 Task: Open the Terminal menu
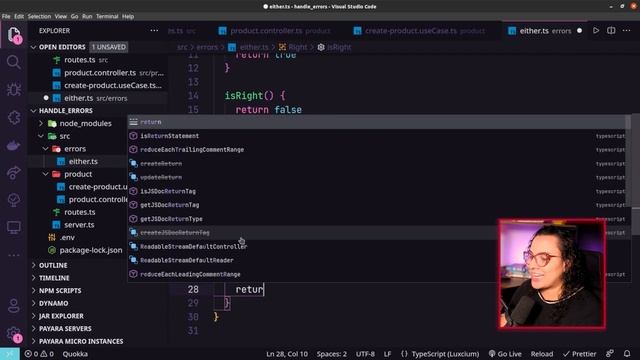coord(107,16)
